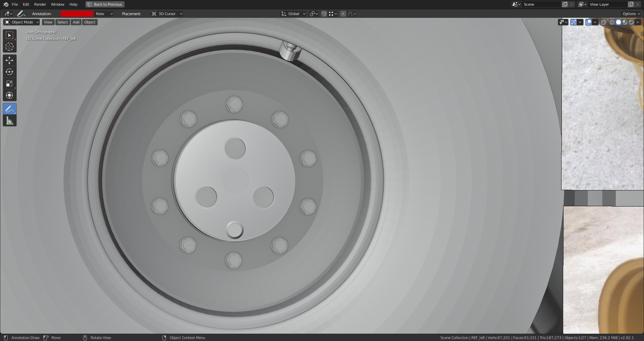Open the Object Mode dropdown
Image resolution: width=644 pixels, height=341 pixels.
(x=22, y=22)
